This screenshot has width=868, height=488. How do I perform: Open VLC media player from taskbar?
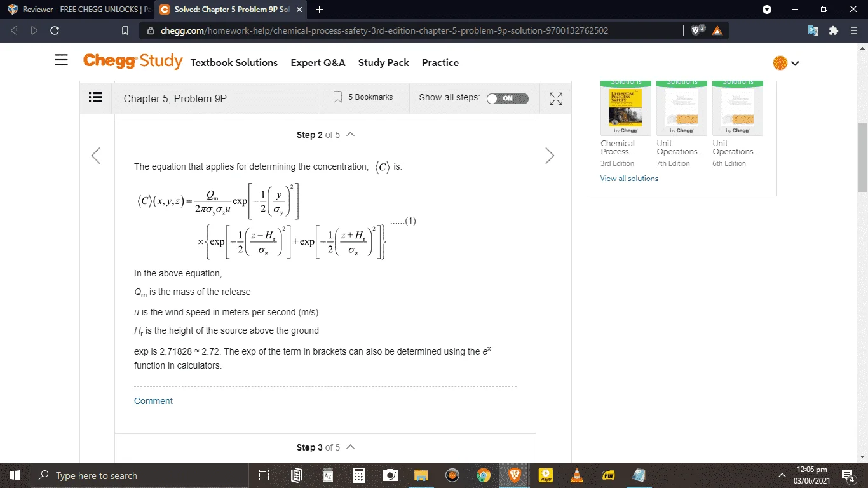tap(576, 475)
